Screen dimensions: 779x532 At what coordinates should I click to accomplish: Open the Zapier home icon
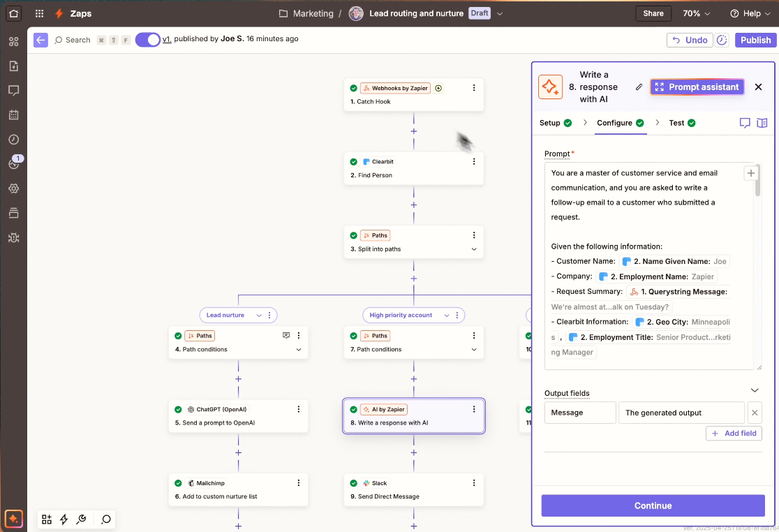point(13,13)
